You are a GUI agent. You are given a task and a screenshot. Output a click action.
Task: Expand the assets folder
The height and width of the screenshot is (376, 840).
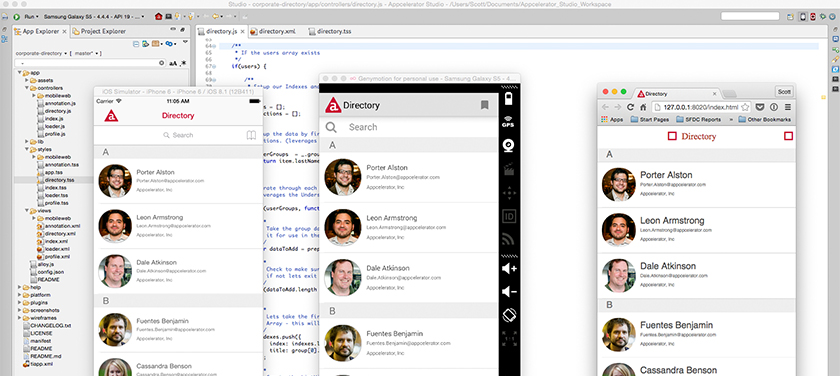(x=26, y=80)
